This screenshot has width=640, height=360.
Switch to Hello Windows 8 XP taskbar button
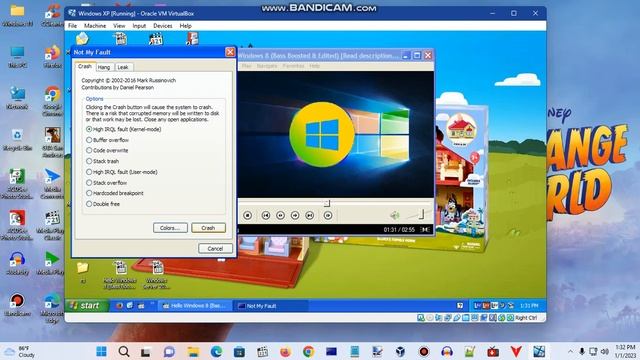[x=195, y=306]
